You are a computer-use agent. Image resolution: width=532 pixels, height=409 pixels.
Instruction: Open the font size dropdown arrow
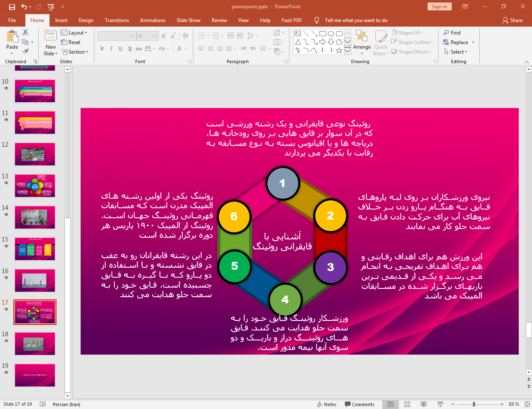tap(154, 36)
